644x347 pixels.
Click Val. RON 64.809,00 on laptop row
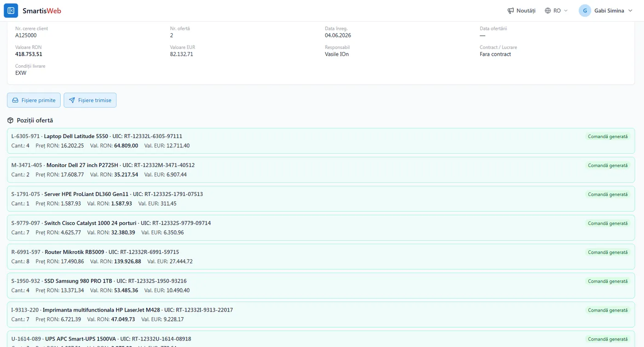(126, 146)
